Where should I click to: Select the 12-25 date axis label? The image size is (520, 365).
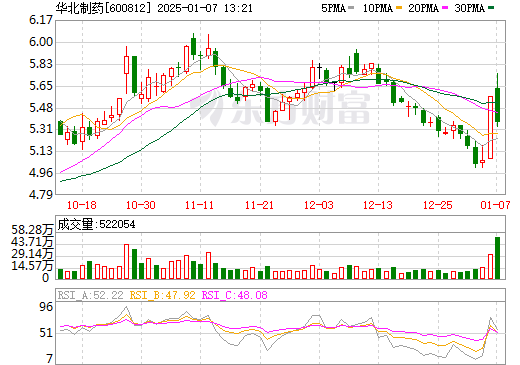[438, 205]
